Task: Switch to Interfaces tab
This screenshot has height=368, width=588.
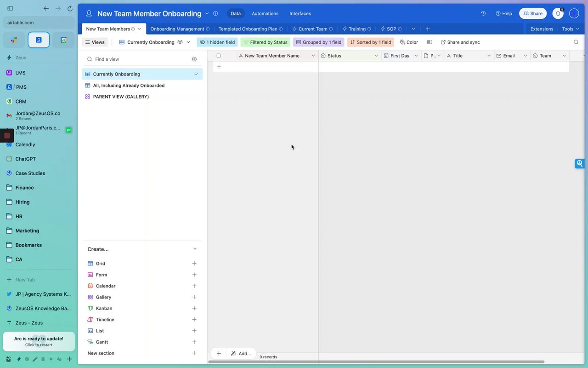Action: 300,13
